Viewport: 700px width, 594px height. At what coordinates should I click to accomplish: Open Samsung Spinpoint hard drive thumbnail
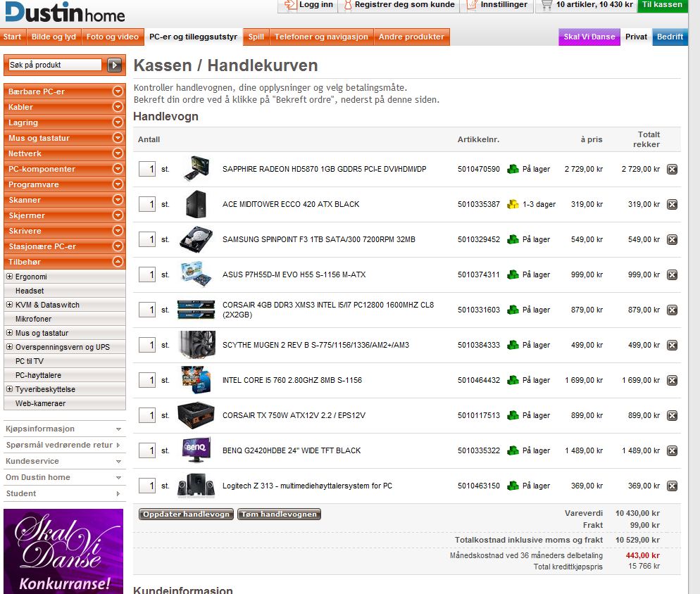pyautogui.click(x=196, y=240)
